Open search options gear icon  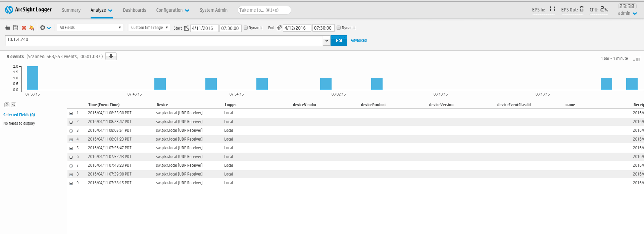click(43, 28)
